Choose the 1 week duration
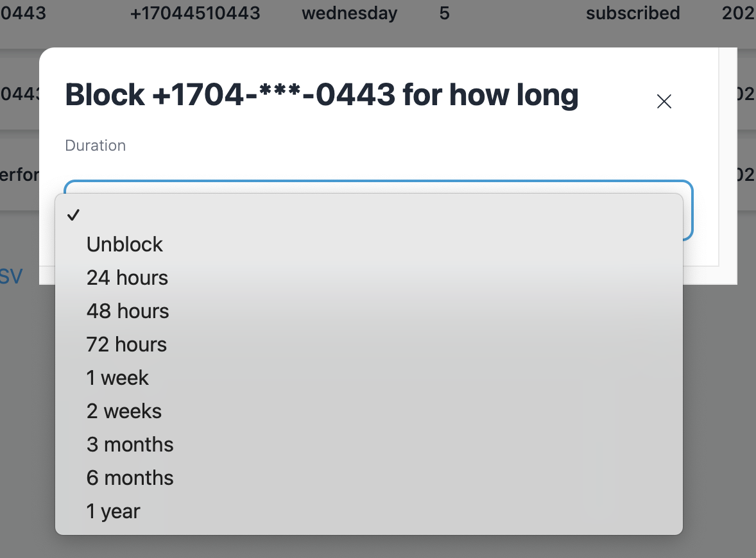Image resolution: width=756 pixels, height=558 pixels. [117, 378]
